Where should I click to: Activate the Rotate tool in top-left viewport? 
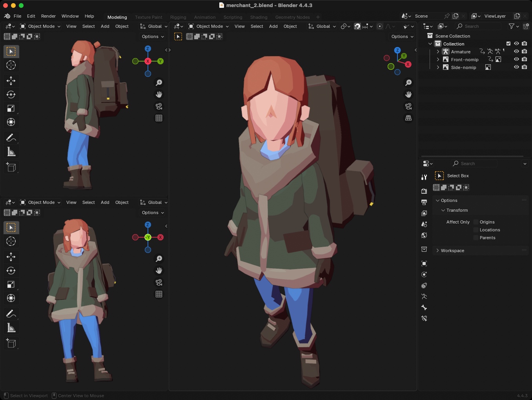tap(11, 95)
